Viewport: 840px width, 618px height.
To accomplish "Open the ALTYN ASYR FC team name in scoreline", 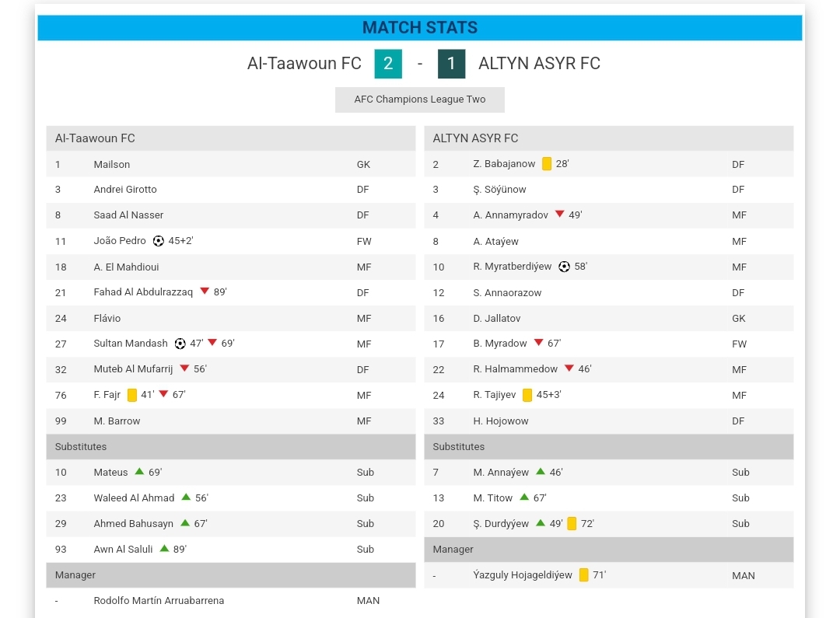I will [539, 64].
